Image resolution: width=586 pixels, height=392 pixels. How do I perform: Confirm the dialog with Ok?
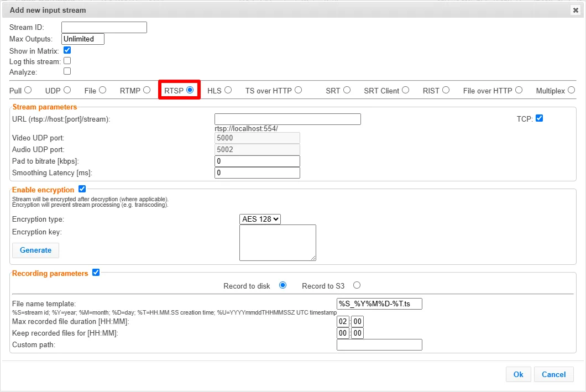click(519, 374)
